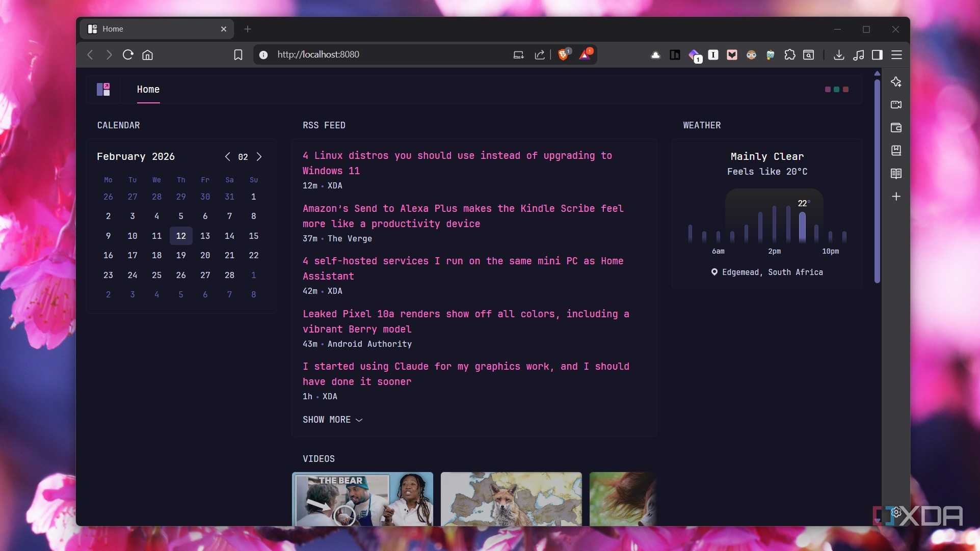This screenshot has width=980, height=551.
Task: Open Brave Wallet sidebar icon
Action: [896, 128]
